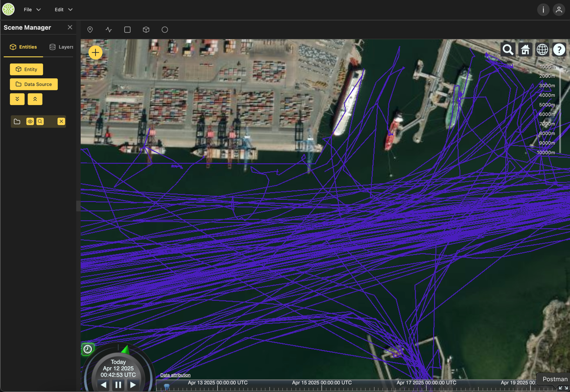This screenshot has width=570, height=392.
Task: Toggle the clock animation widget button
Action: coord(88,349)
